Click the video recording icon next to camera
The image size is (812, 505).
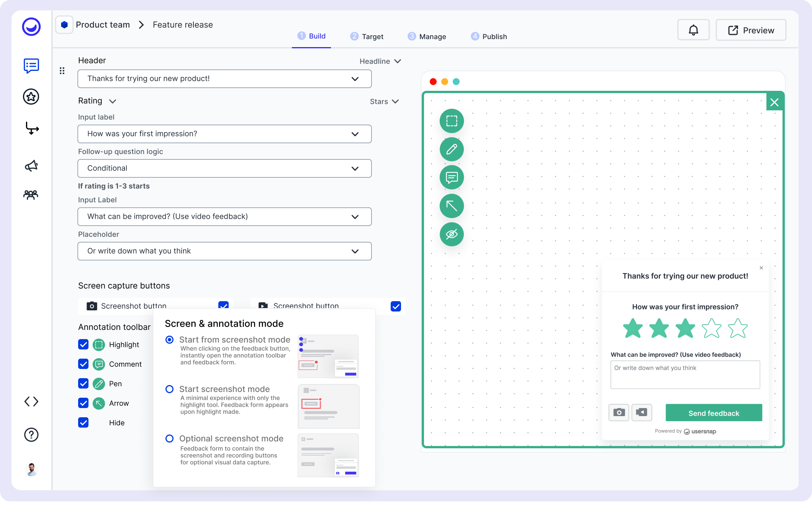tap(642, 412)
